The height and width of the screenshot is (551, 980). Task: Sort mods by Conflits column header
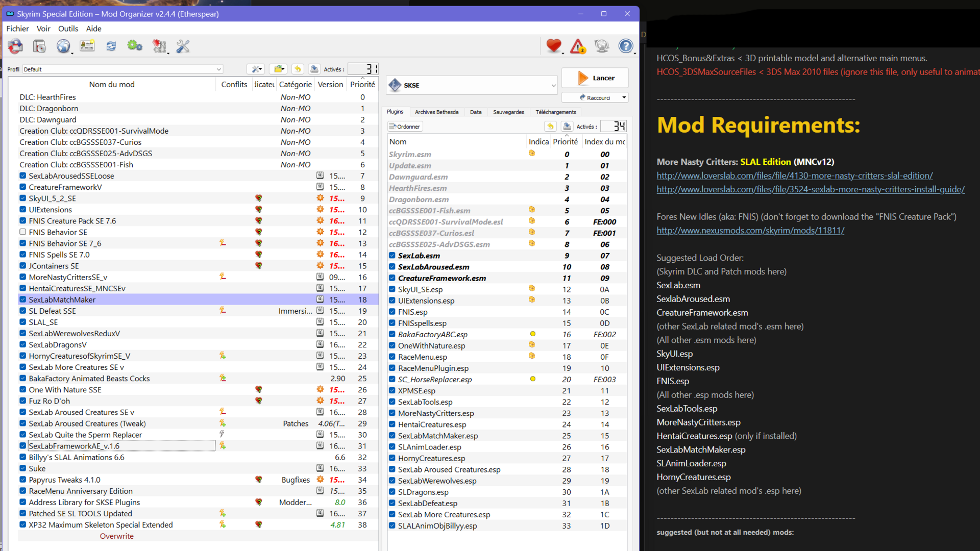coord(234,84)
